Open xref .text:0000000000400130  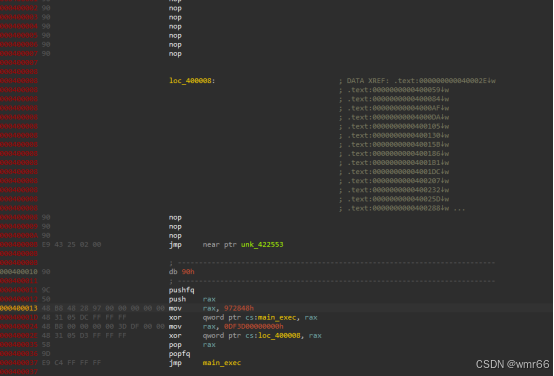click(398, 136)
